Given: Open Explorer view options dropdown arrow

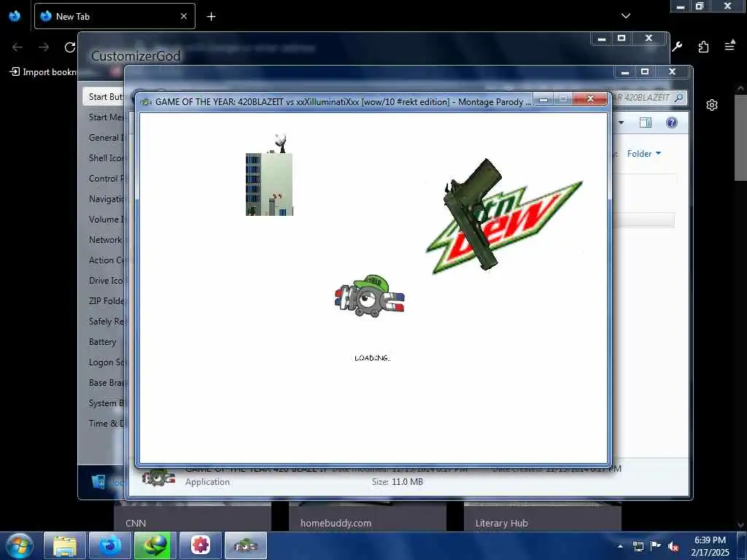Looking at the screenshot, I should (622, 122).
